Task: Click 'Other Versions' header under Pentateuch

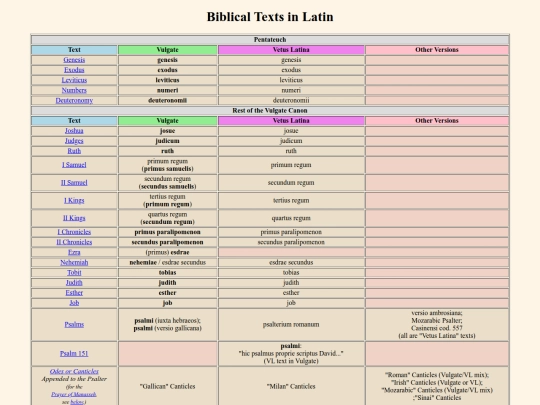Action: tap(437, 50)
